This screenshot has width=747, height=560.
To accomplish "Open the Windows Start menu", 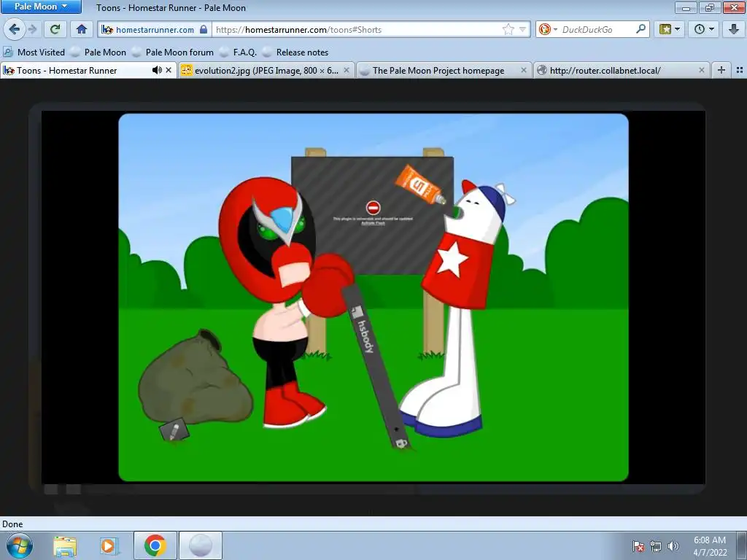I will pos(19,545).
